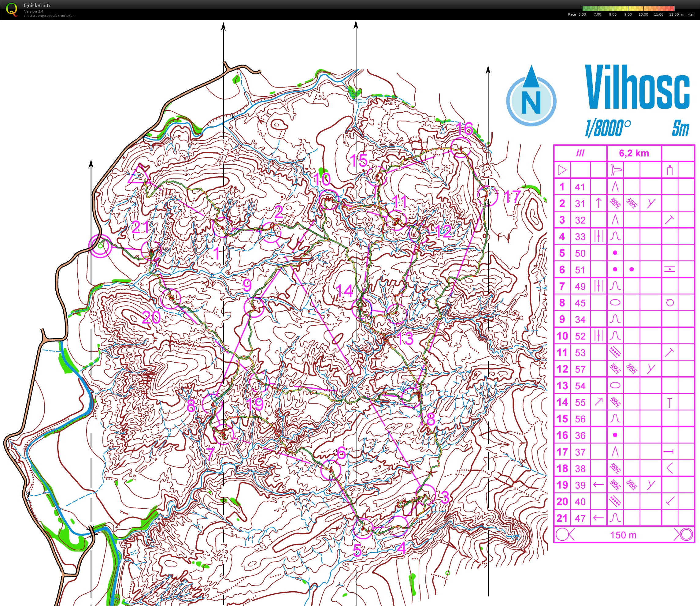
Task: Click the control 20 circle on the map
Action: click(171, 299)
